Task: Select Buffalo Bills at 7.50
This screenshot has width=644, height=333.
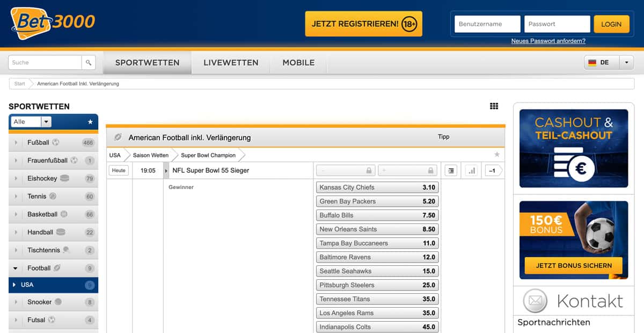Action: 377,215
